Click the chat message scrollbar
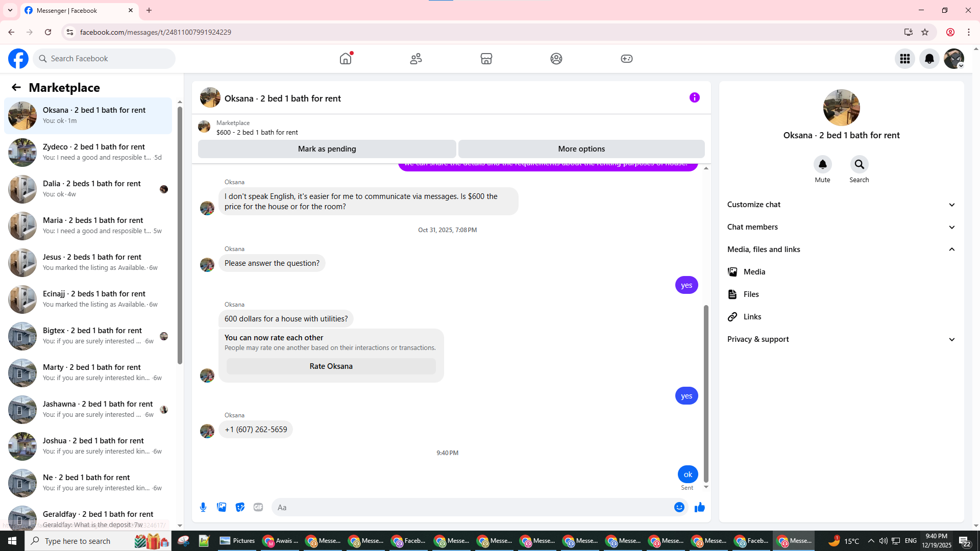 tap(706, 393)
